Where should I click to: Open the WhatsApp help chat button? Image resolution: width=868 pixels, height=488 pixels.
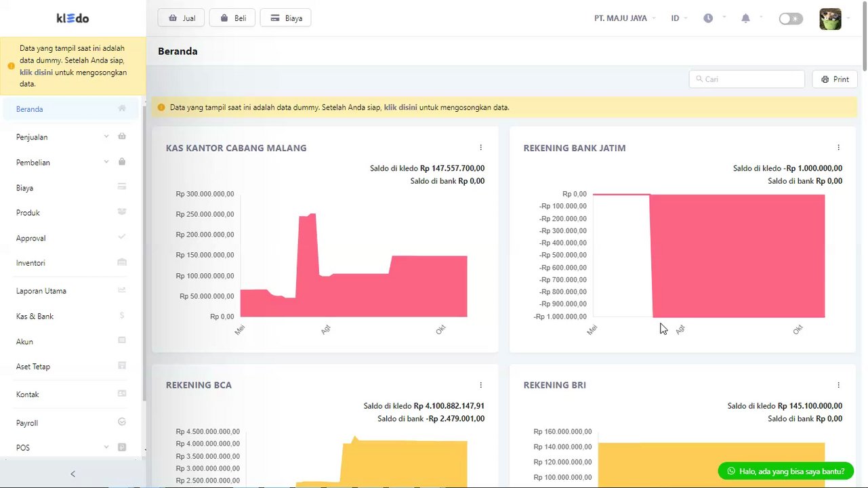(786, 471)
